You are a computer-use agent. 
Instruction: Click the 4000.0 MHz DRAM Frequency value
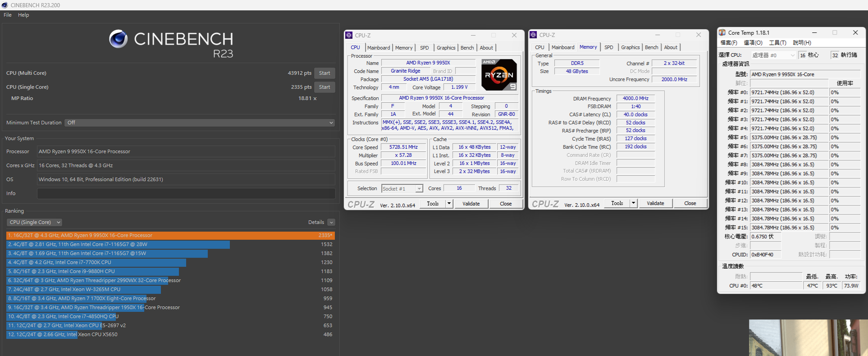click(635, 98)
